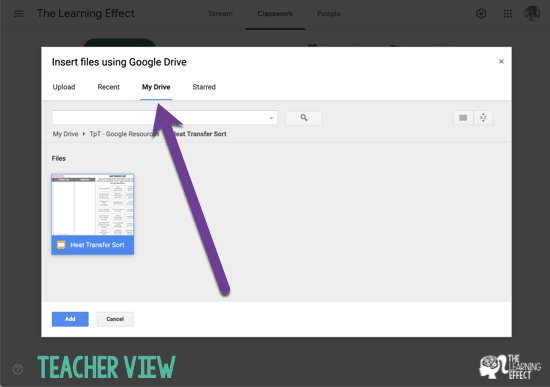Switch to the Upload tab

click(x=64, y=87)
